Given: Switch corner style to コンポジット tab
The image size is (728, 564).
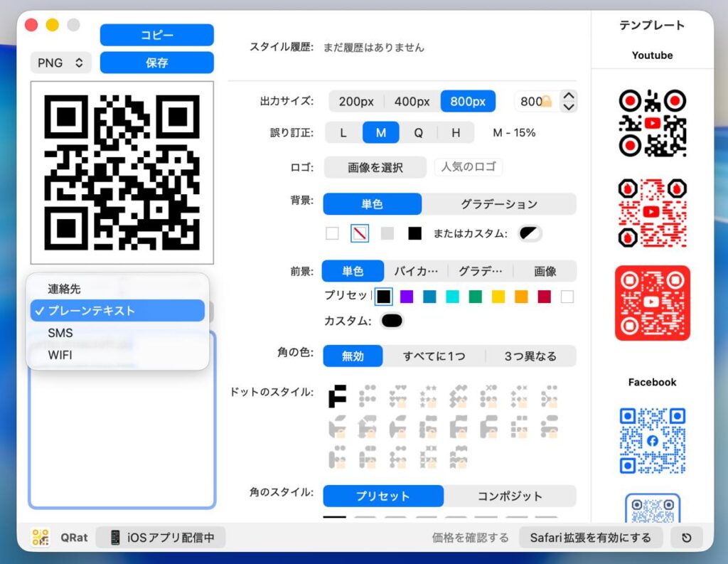Looking at the screenshot, I should (x=510, y=496).
